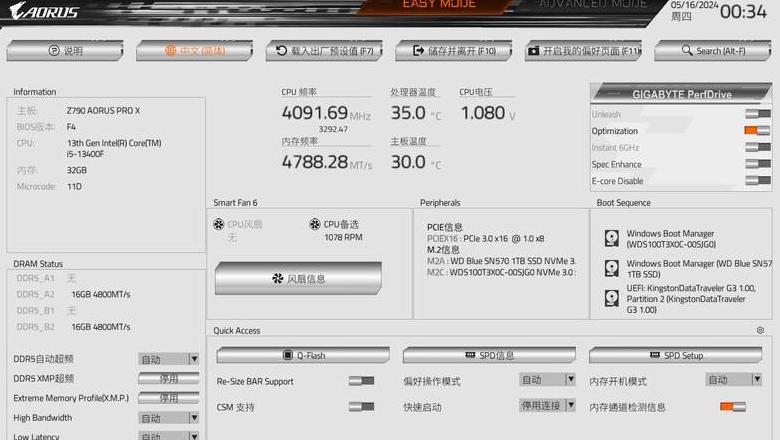Load factory defaults with 载入出厂预设值 (F7)
This screenshot has height=440, width=780.
tap(324, 51)
